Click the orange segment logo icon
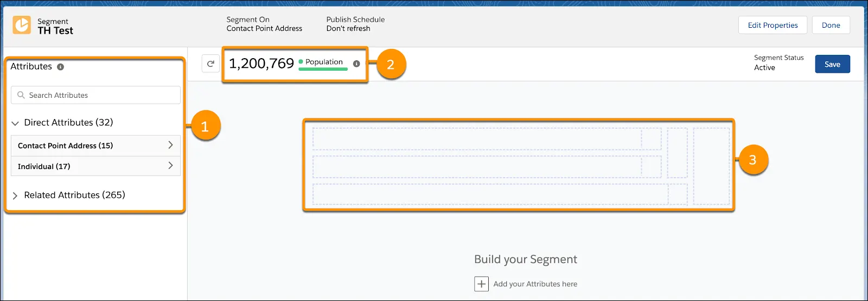 pyautogui.click(x=22, y=25)
